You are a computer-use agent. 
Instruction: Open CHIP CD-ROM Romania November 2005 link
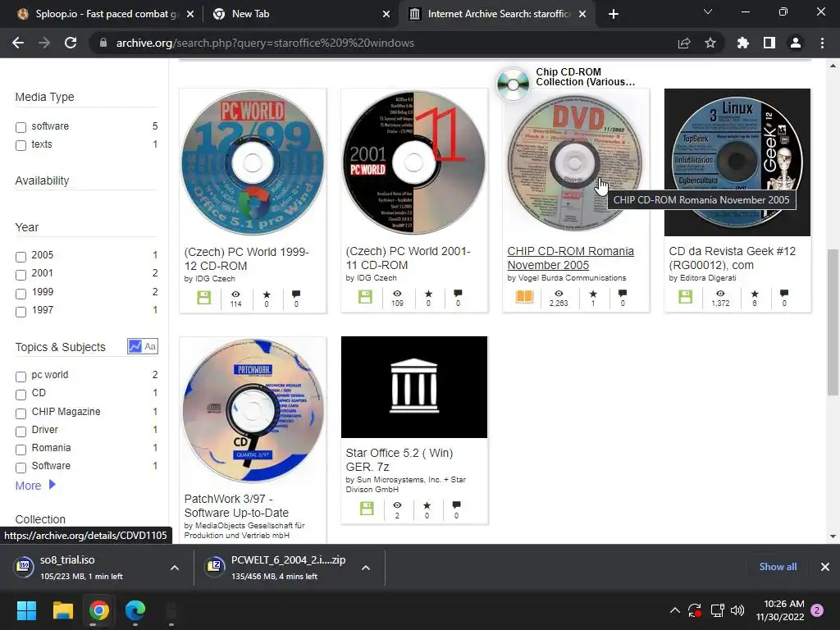[x=571, y=258]
